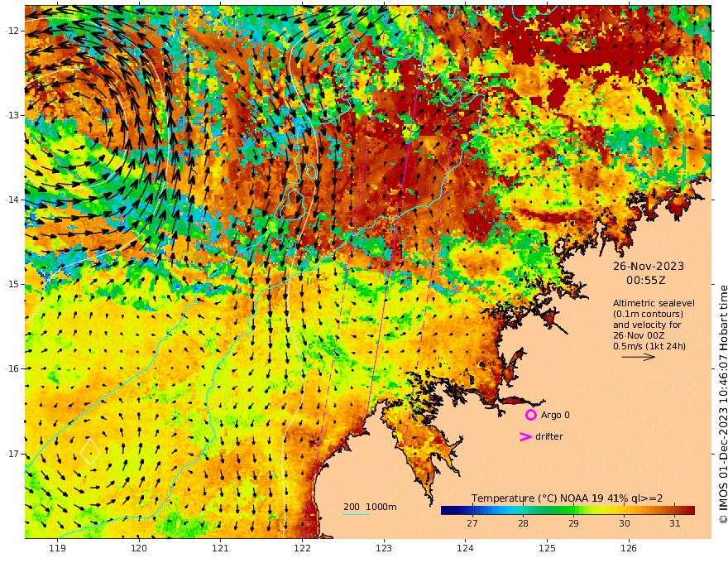The height and width of the screenshot is (563, 728).
Task: Click the longitude label 125
Action: click(547, 549)
